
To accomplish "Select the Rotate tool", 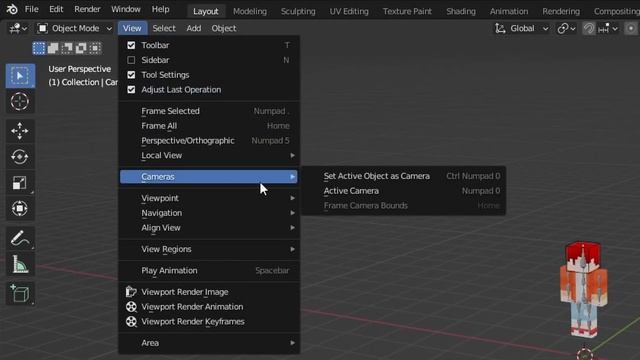I will pos(20,157).
